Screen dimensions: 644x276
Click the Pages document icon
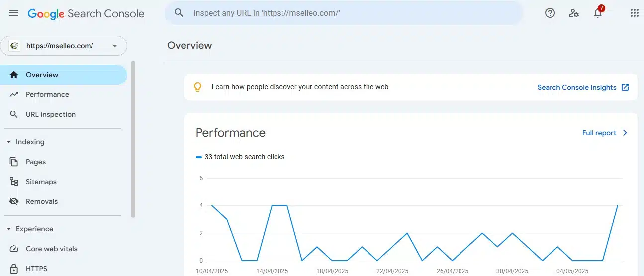click(14, 162)
